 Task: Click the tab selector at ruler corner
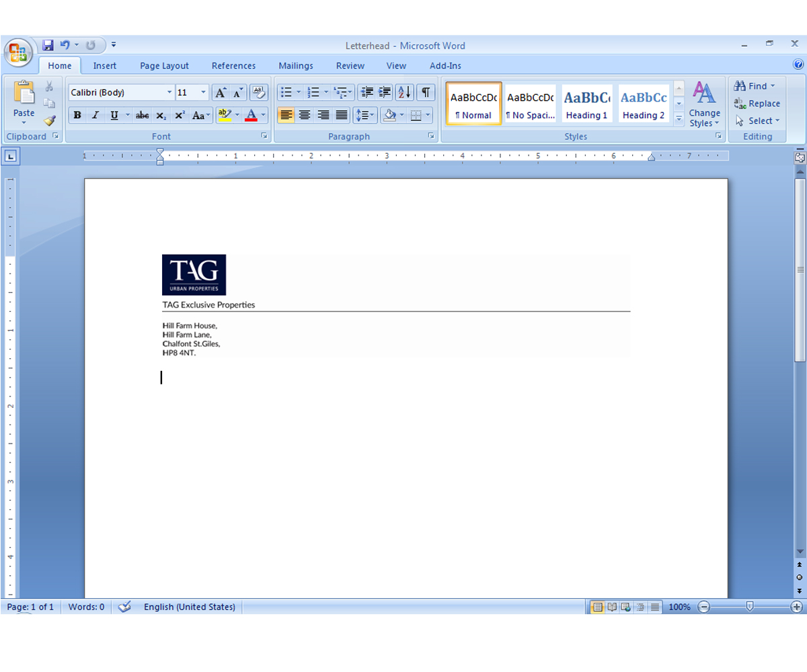tap(11, 157)
